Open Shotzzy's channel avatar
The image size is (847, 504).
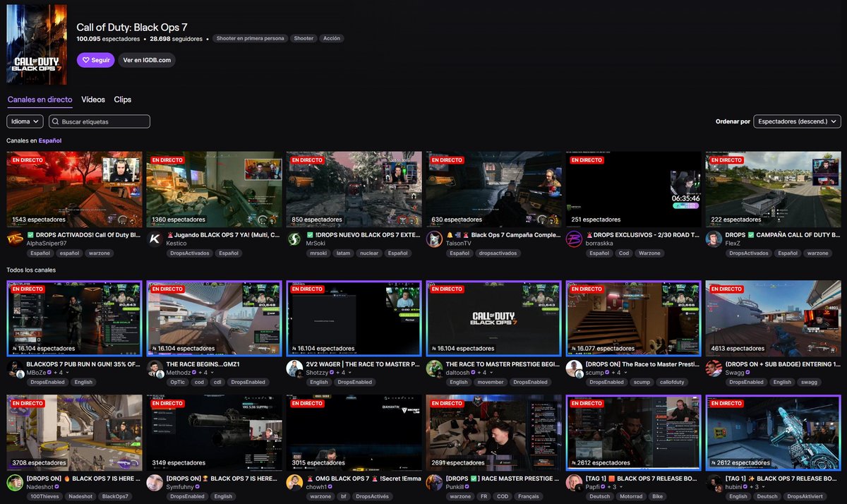[x=294, y=368]
